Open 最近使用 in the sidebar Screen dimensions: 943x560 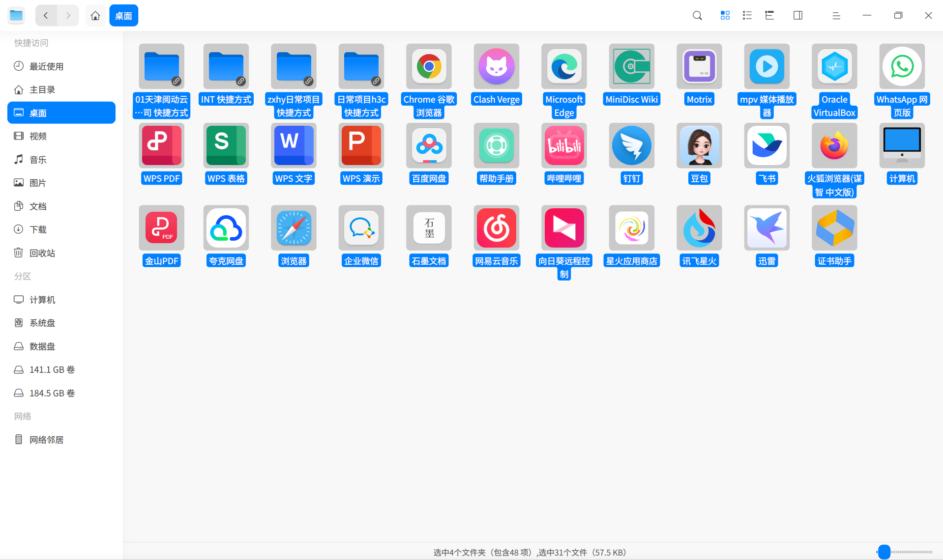tap(61, 66)
